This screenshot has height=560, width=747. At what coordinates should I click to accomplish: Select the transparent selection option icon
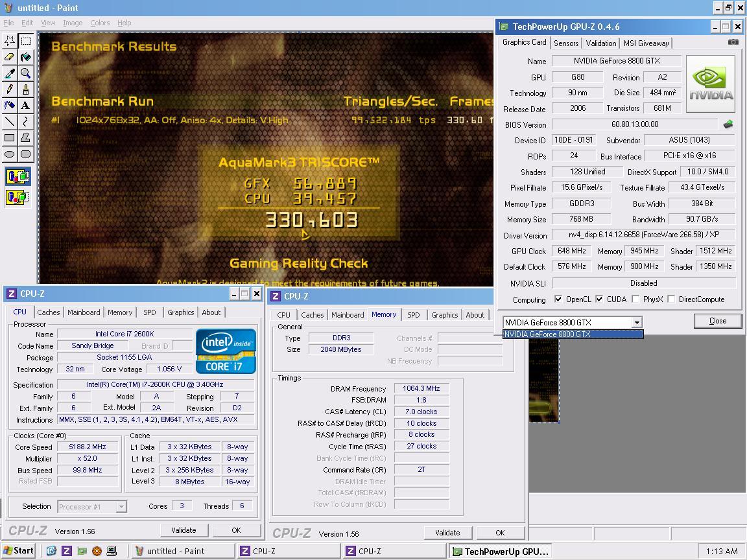tap(18, 196)
